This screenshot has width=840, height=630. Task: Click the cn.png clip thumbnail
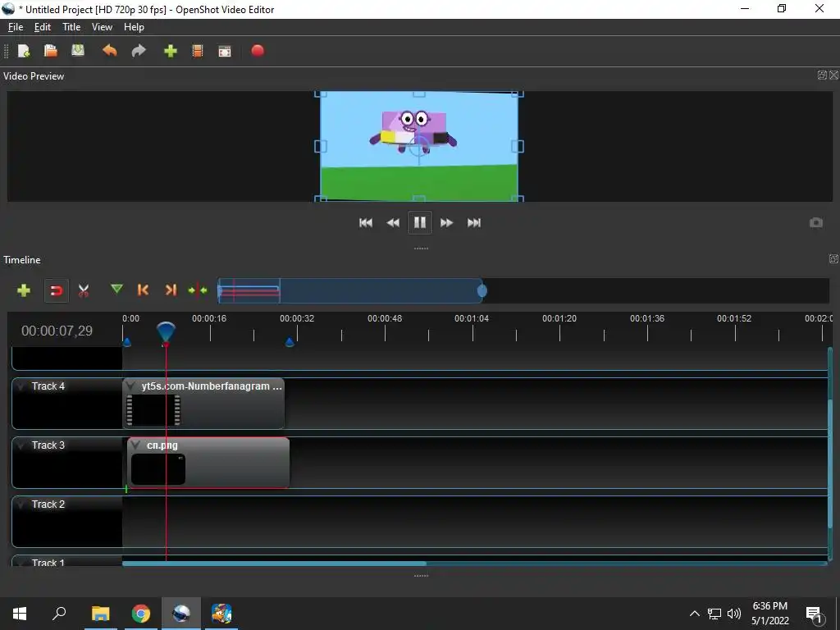tap(158, 469)
